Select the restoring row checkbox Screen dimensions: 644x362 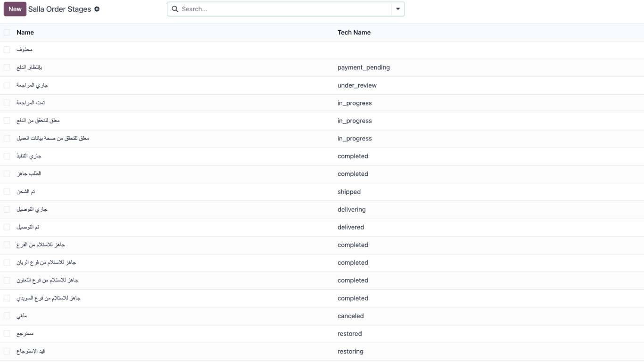click(x=7, y=351)
